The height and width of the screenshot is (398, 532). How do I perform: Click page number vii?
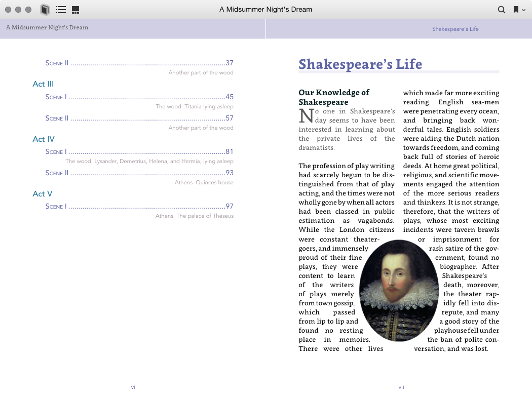401,387
